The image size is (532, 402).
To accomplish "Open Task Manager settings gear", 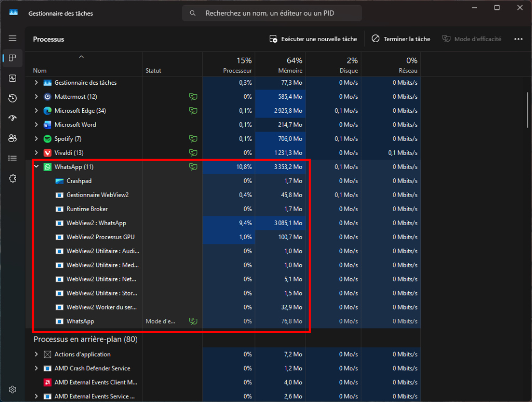I will click(12, 390).
